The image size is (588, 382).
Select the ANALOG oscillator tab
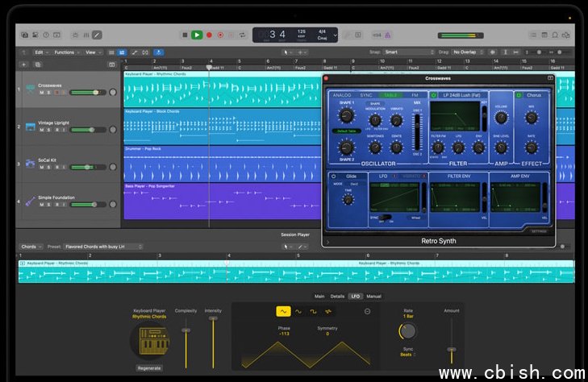342,95
